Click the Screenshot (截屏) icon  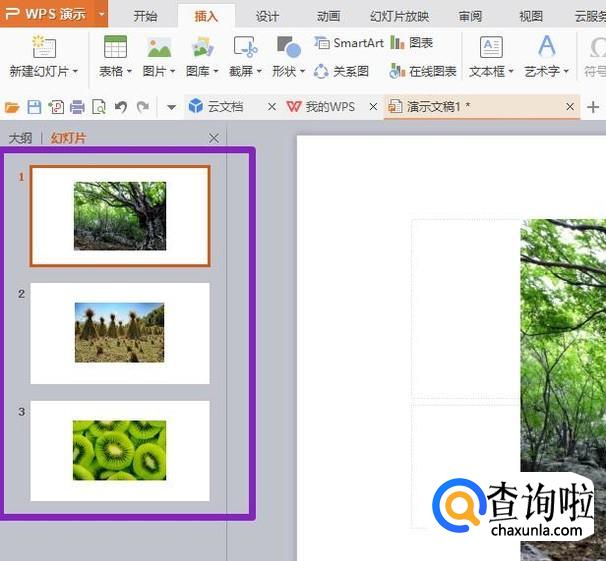(244, 47)
